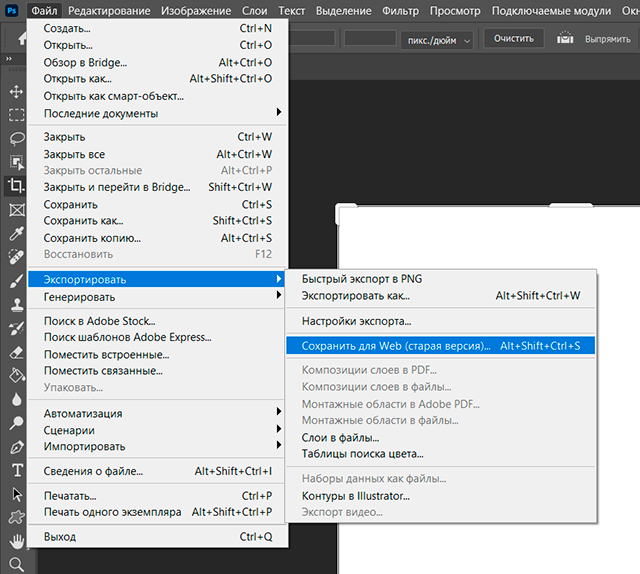This screenshot has width=640, height=574.
Task: Select the Hand tool
Action: tap(16, 541)
